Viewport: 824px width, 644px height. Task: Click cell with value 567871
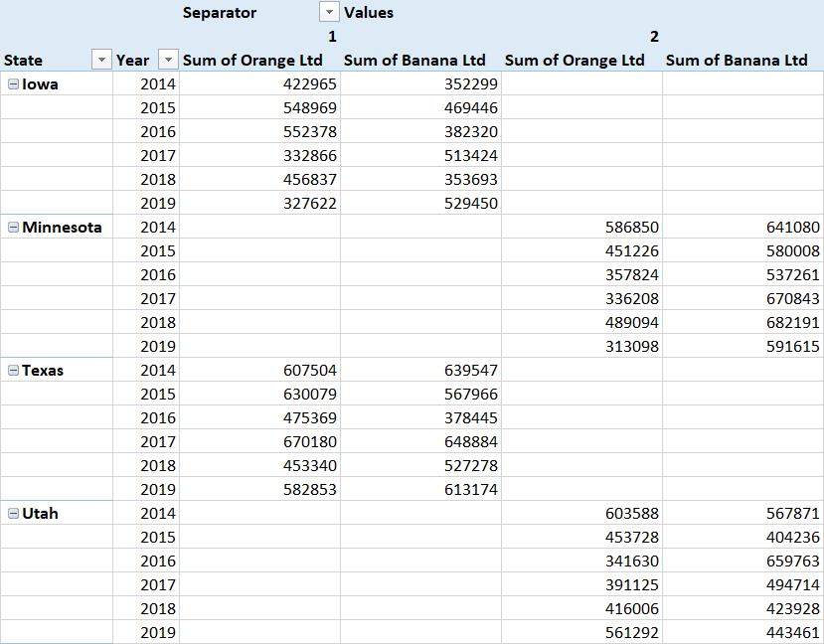[743, 513]
